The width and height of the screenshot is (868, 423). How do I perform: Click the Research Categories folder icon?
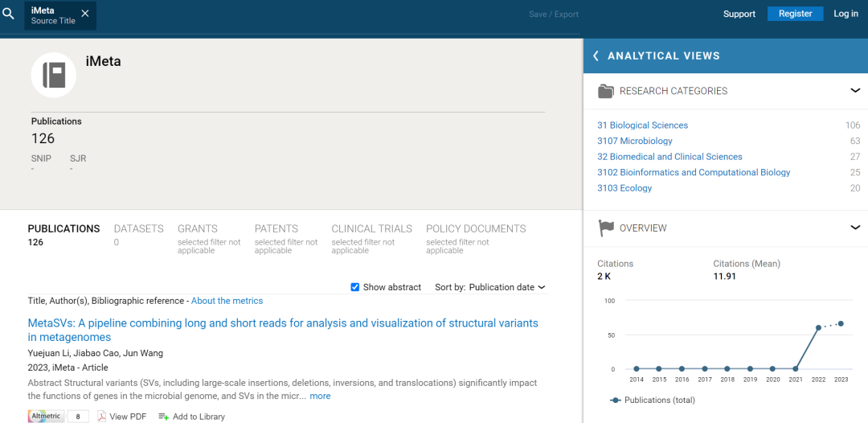coord(606,91)
